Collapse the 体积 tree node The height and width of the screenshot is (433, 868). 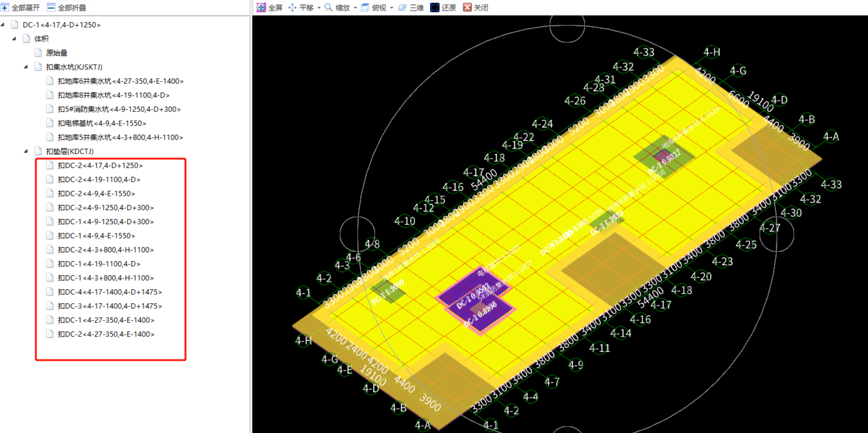(x=14, y=38)
